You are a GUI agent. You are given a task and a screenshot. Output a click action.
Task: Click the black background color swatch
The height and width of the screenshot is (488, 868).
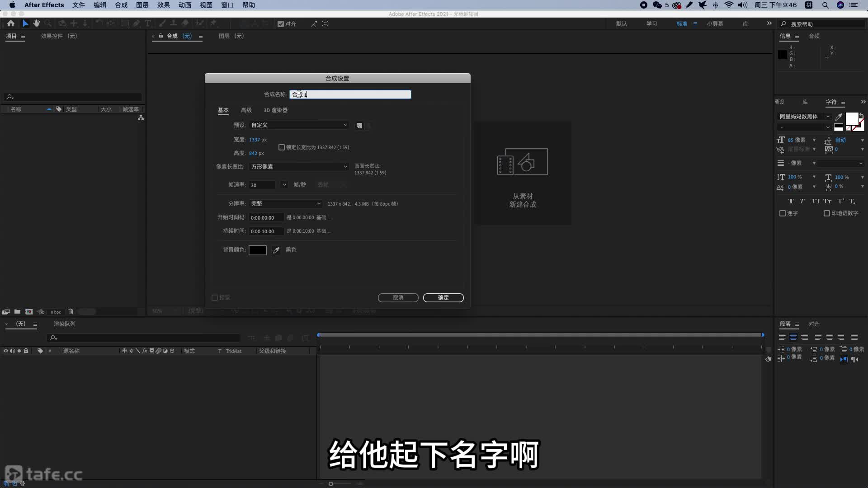coord(258,250)
